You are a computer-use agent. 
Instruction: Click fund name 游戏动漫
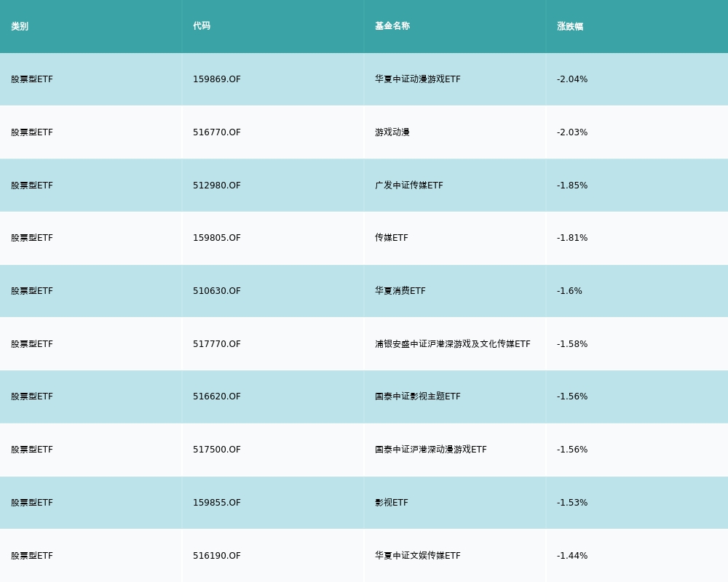(x=392, y=132)
